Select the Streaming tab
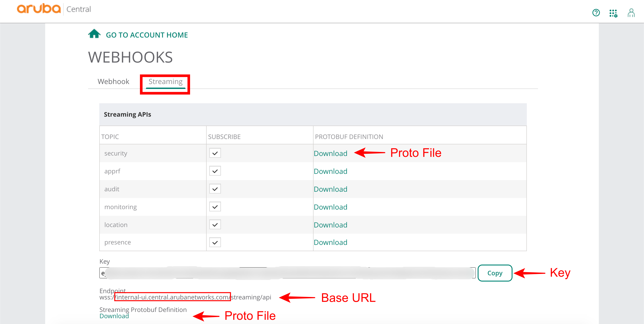 pyautogui.click(x=165, y=81)
